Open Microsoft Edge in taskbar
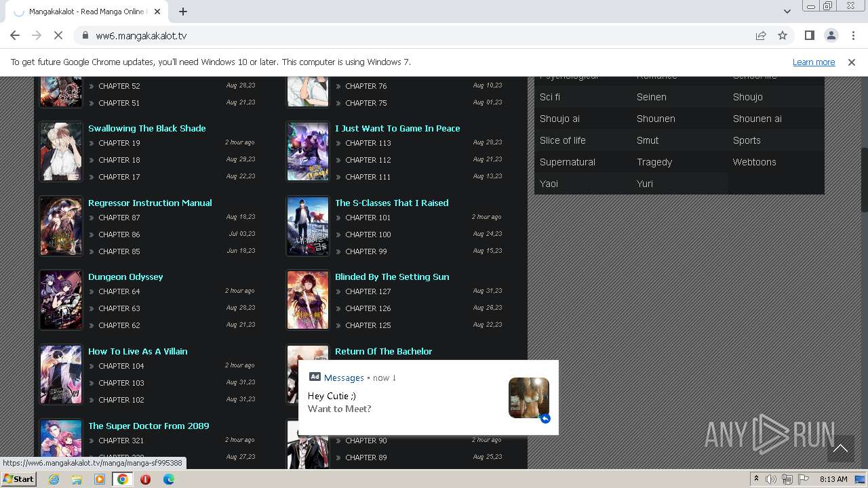The height and width of the screenshot is (488, 868). coord(169,479)
